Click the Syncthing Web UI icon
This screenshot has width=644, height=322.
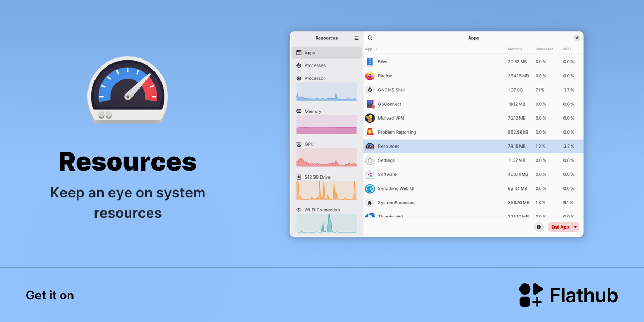(370, 188)
